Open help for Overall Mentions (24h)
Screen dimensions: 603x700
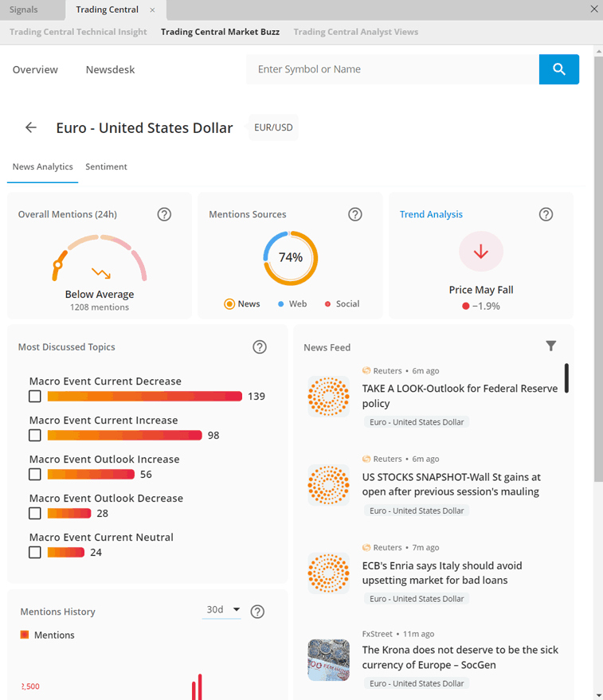coord(164,214)
